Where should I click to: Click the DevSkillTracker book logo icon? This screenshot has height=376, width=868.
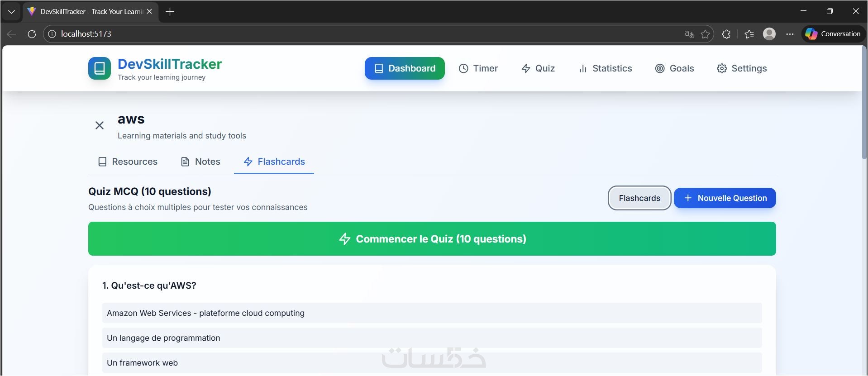[x=100, y=68]
